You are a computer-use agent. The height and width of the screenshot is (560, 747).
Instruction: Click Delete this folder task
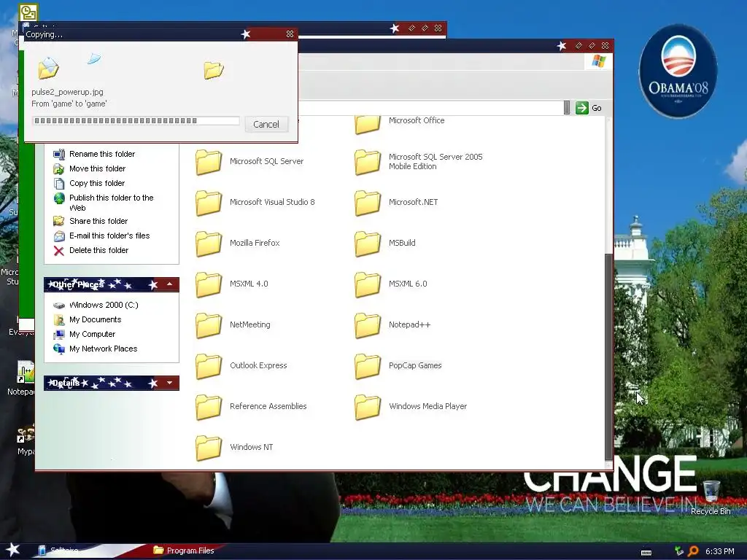point(98,251)
